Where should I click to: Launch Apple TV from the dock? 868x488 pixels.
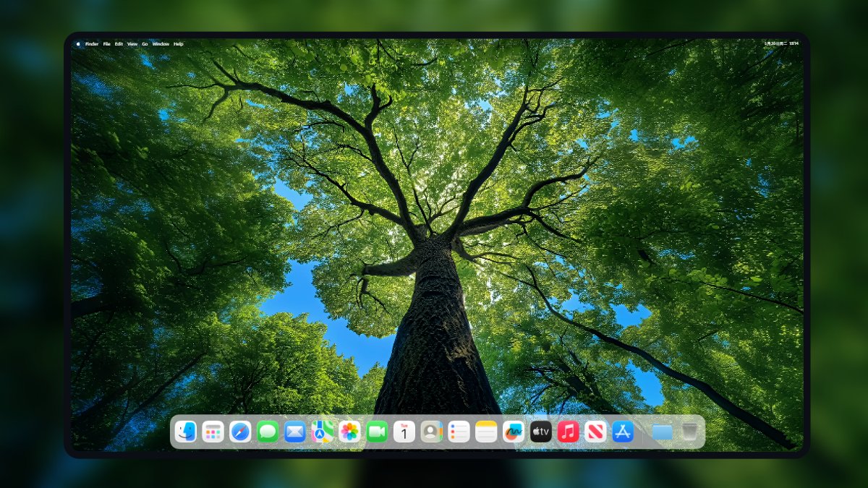coord(541,432)
